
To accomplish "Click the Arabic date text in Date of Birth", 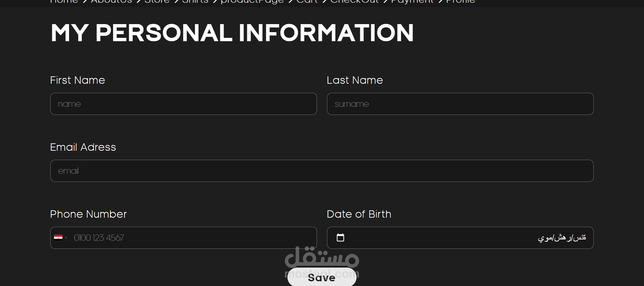I will point(562,238).
